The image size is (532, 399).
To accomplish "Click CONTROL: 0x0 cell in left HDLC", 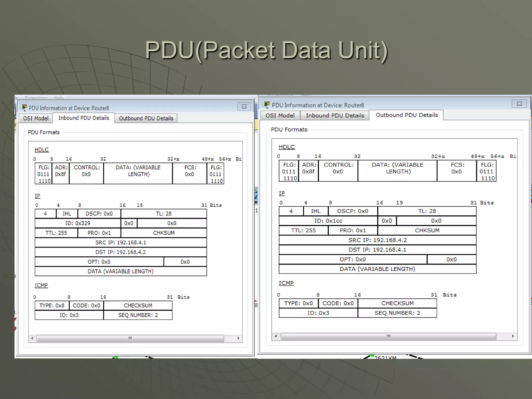I will pyautogui.click(x=87, y=174).
